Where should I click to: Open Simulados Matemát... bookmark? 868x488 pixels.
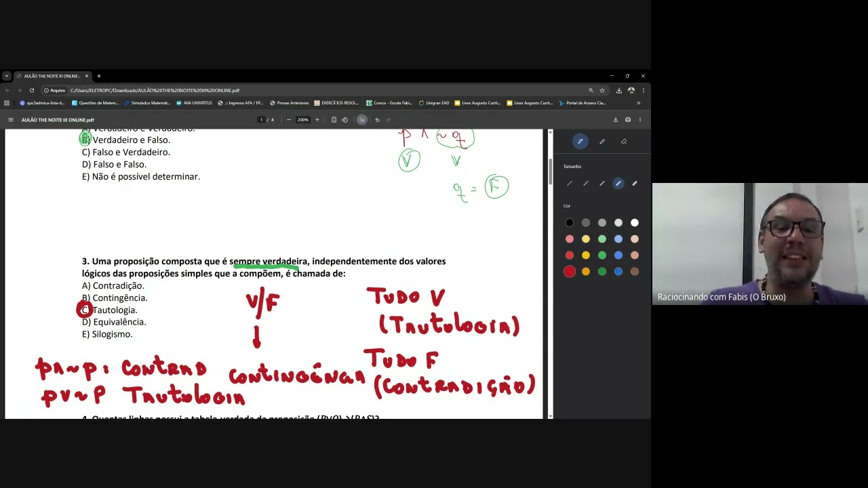coord(147,103)
